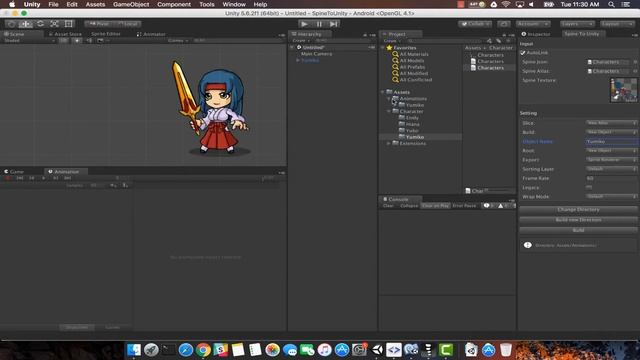This screenshot has height=360, width=640.
Task: Click the Change Directory button
Action: click(x=578, y=209)
